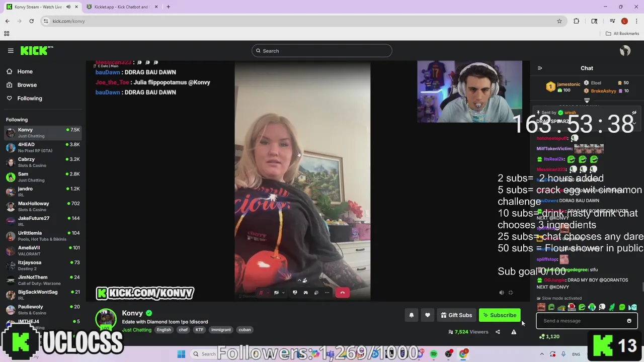Expand the camera options arrow
Image resolution: width=644 pixels, height=362 pixels.
(x=283, y=293)
